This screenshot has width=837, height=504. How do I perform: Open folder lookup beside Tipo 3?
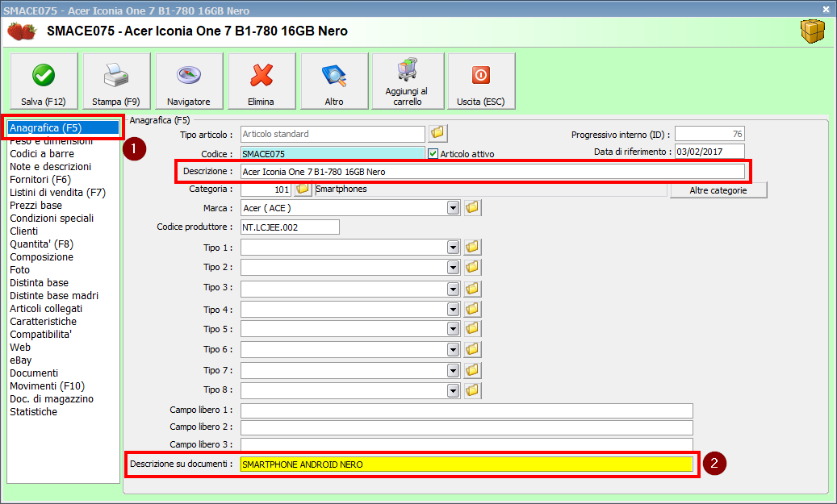pyautogui.click(x=472, y=289)
